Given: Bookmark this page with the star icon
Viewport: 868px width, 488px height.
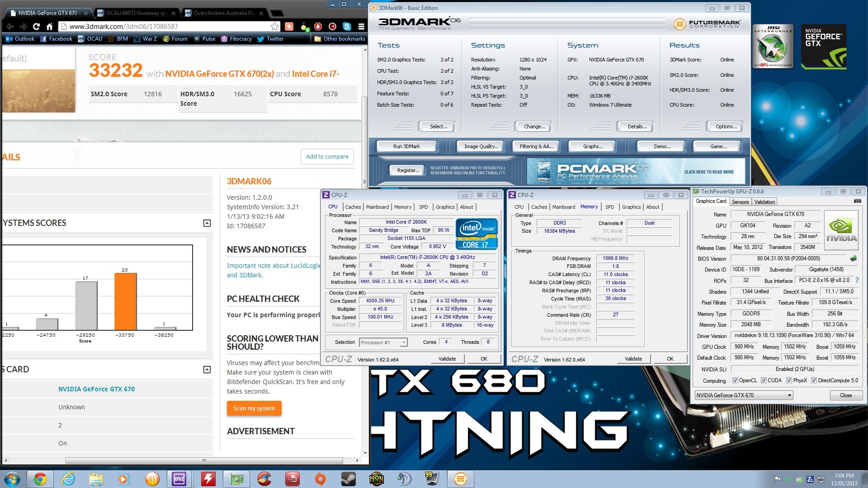Looking at the screenshot, I should 274,27.
